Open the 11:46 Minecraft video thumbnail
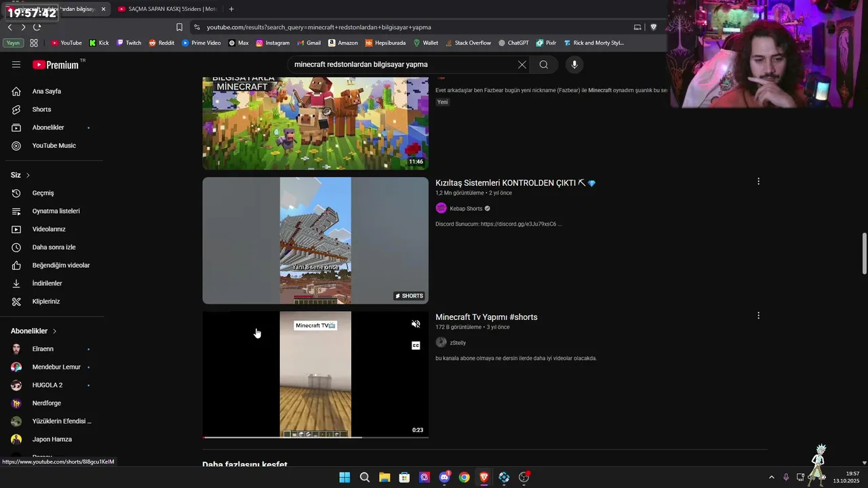Image resolution: width=868 pixels, height=488 pixels. click(x=315, y=123)
